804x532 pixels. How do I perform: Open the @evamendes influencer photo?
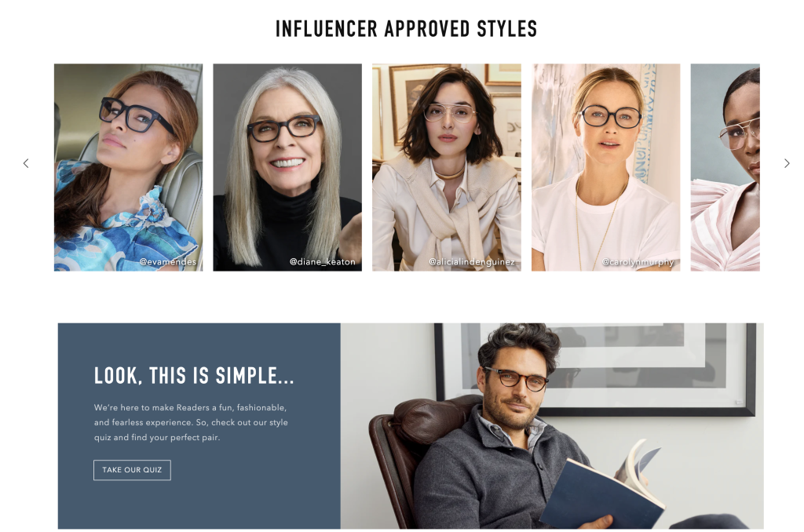pos(128,167)
